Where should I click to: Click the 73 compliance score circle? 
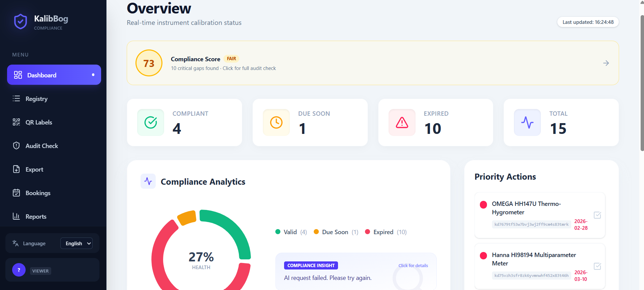pos(149,63)
